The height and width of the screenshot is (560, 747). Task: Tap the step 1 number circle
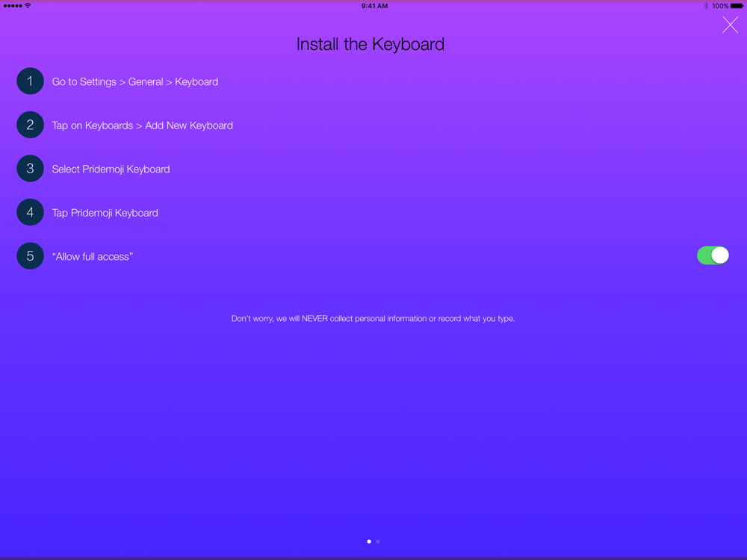click(x=30, y=81)
